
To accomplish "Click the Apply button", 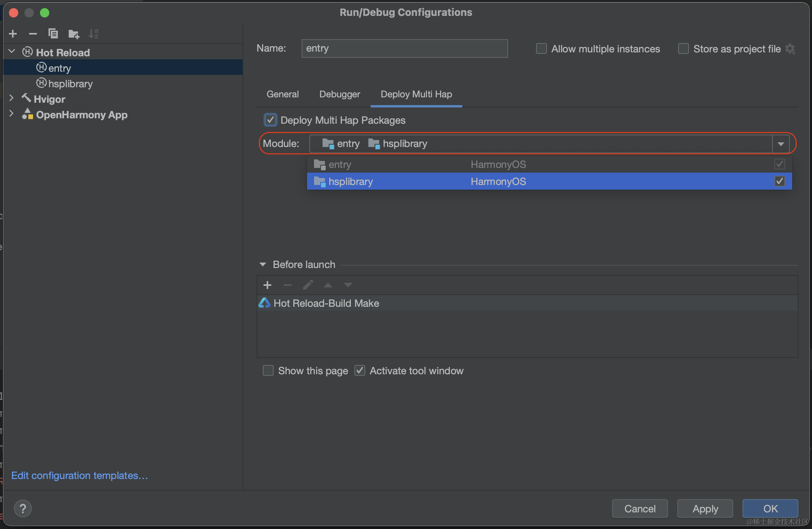I will point(705,508).
